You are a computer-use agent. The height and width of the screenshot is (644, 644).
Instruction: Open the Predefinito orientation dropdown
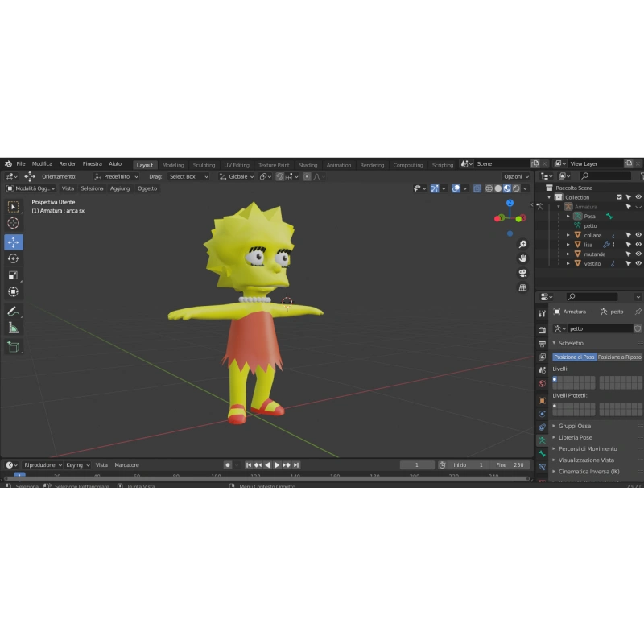tap(116, 176)
